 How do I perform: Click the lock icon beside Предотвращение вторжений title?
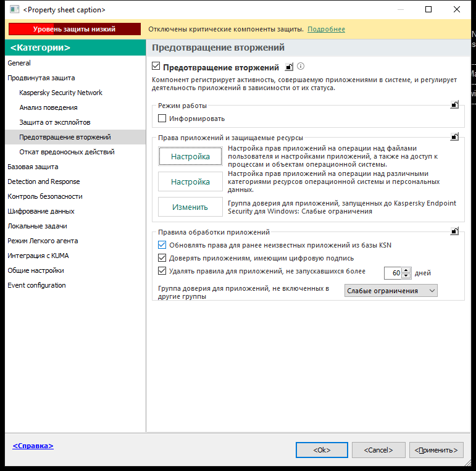tap(289, 67)
